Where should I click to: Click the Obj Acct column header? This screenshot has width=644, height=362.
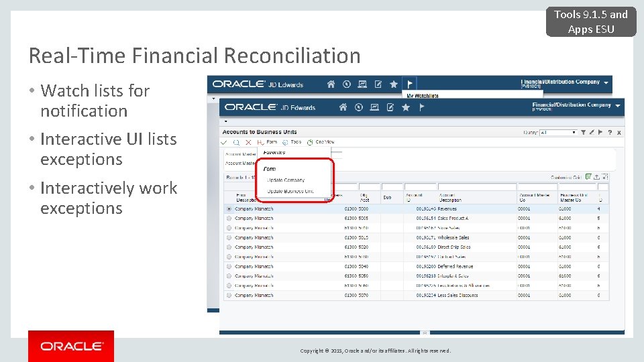[364, 197]
